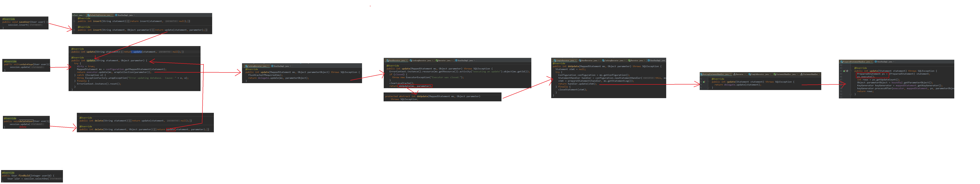The height and width of the screenshot is (184, 980).
Task: Collapse update method fold in PreparedStatementHandler
Action: tap(851, 71)
